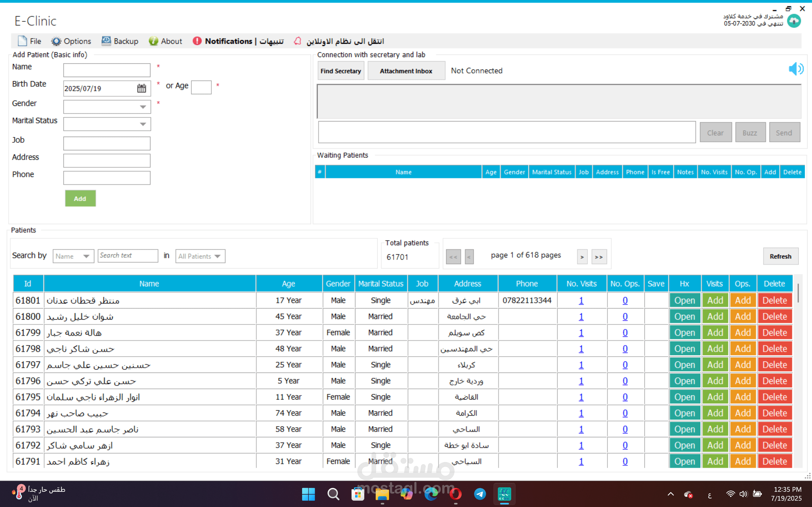Click the Refresh patients button

tap(781, 257)
